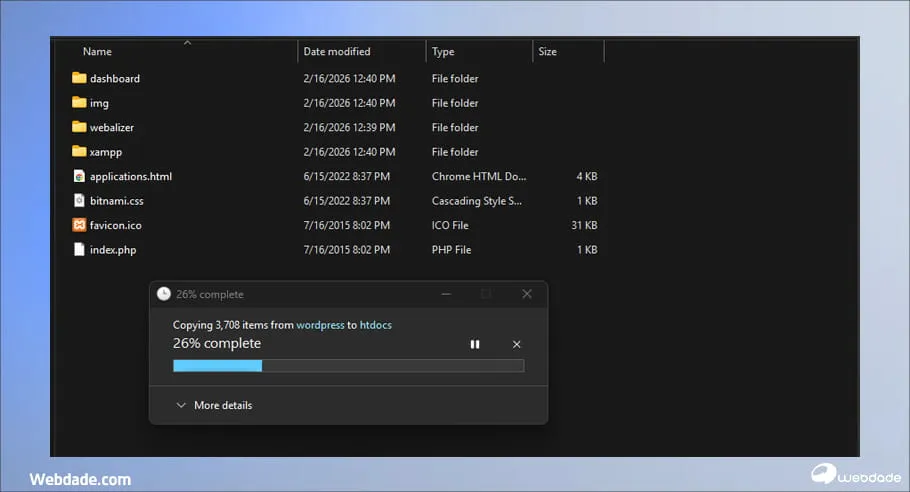Sort files by the Type column
The image size is (910, 492).
click(x=443, y=52)
